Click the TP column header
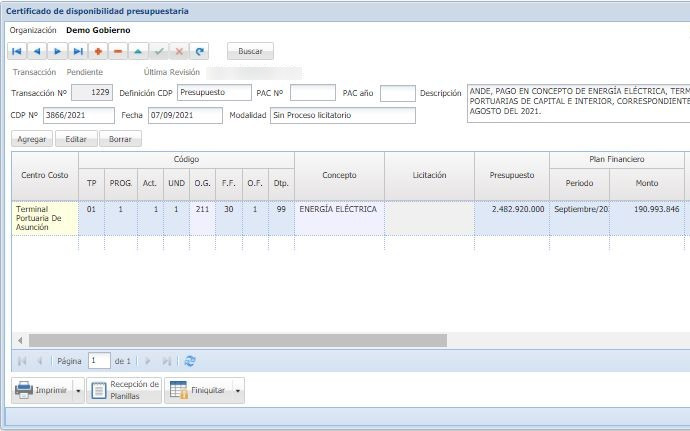Viewport: 690px width, 431px height. 92,184
